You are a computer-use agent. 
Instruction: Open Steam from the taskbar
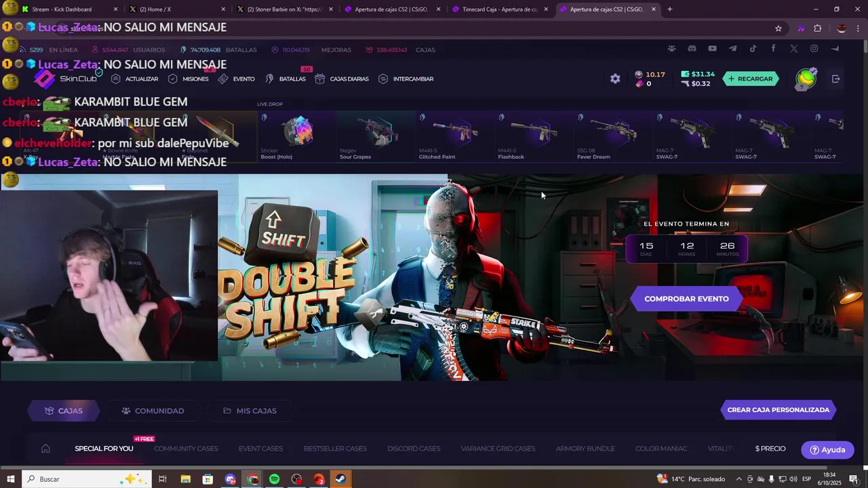pyautogui.click(x=341, y=479)
